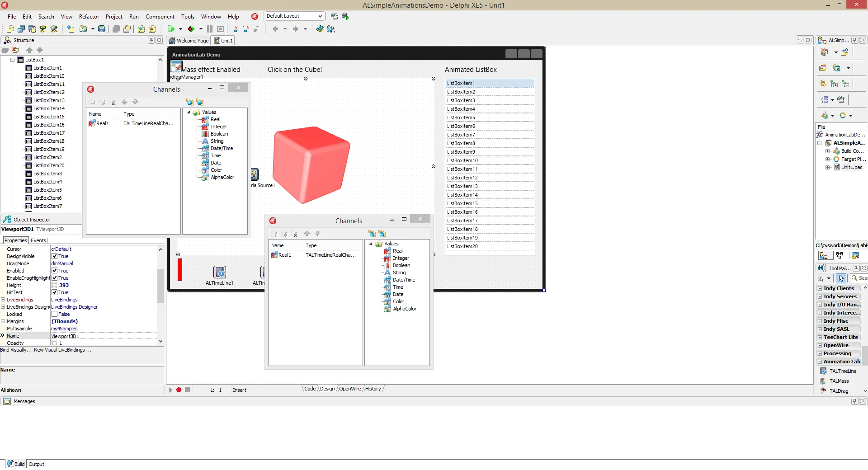The width and height of the screenshot is (868, 470).
Task: Select TALMass in the Tool Palette
Action: pos(839,381)
